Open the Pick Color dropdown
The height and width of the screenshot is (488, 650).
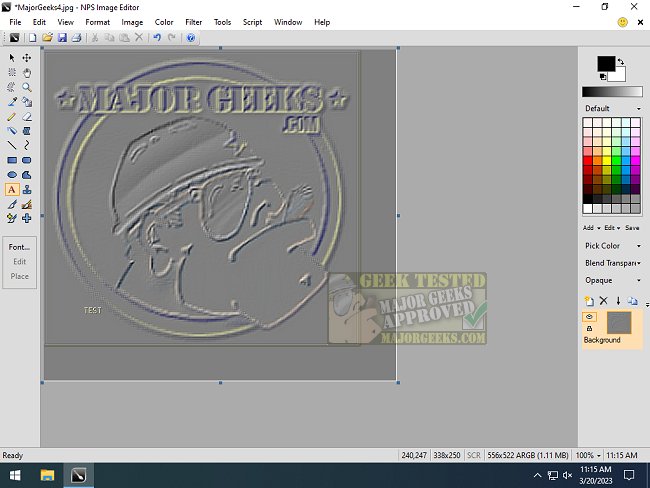click(x=613, y=246)
